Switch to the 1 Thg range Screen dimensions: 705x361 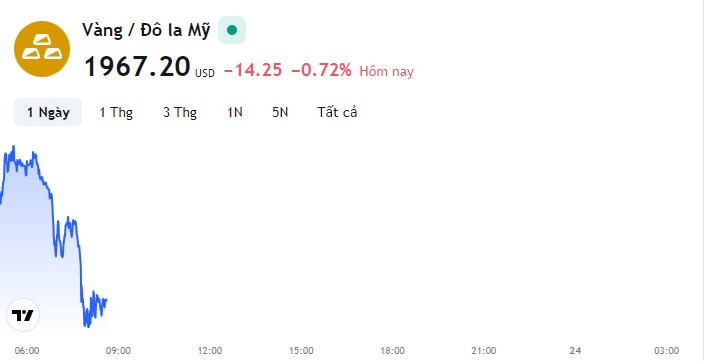[x=116, y=112]
